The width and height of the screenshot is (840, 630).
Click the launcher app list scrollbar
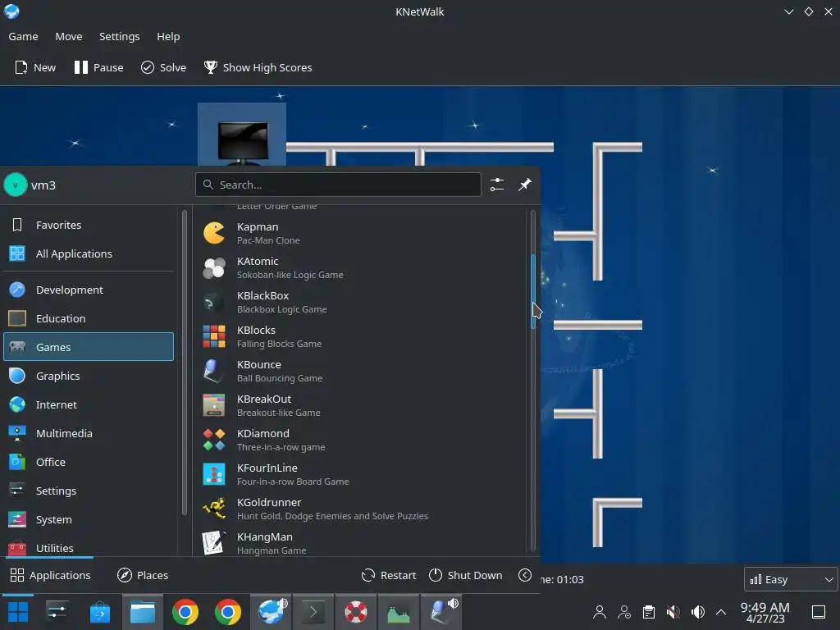533,291
